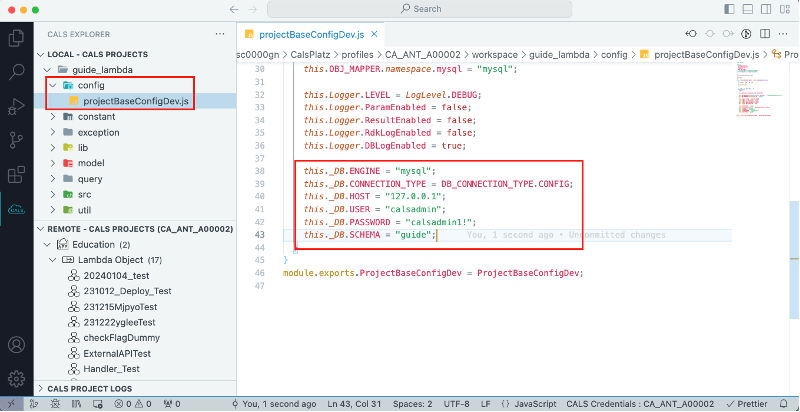
Task: Toggle the bottom panel layout icon
Action: pyautogui.click(x=747, y=9)
